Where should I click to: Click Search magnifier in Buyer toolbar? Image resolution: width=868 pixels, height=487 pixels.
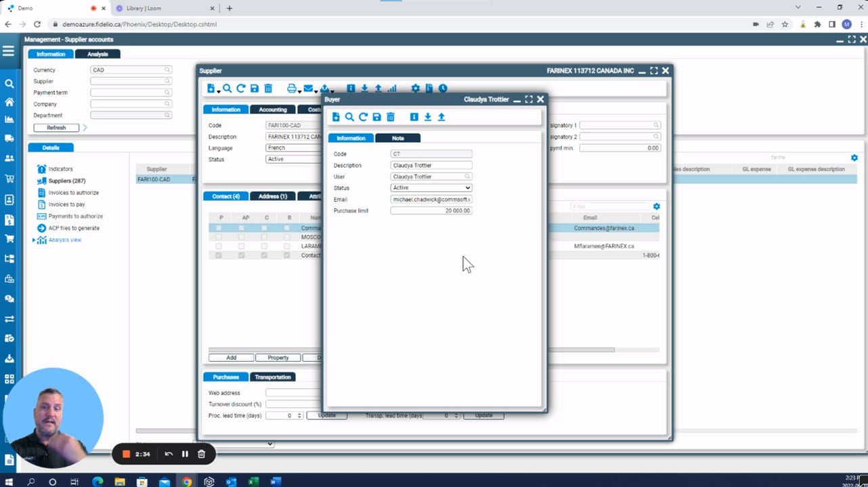pyautogui.click(x=349, y=117)
